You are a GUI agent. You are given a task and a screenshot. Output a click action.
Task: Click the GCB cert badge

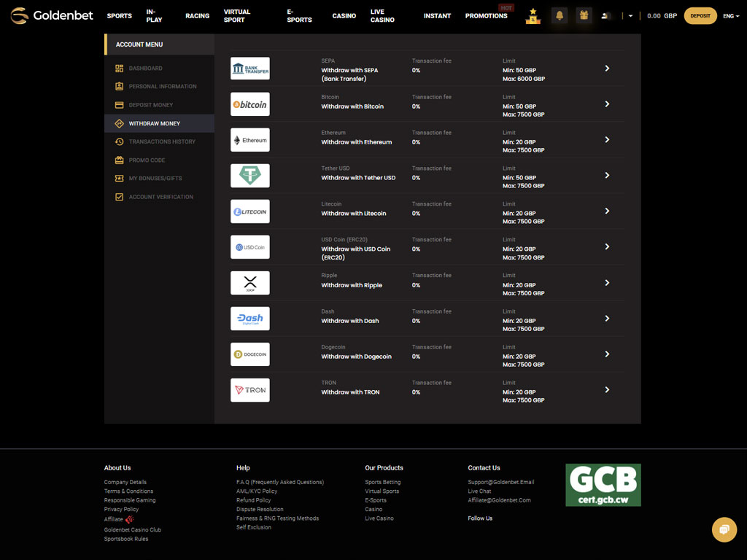point(603,485)
